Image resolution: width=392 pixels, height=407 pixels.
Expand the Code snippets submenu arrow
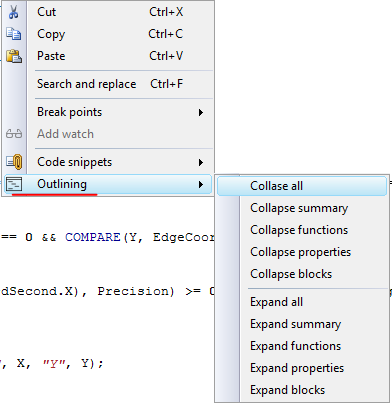[x=201, y=162]
